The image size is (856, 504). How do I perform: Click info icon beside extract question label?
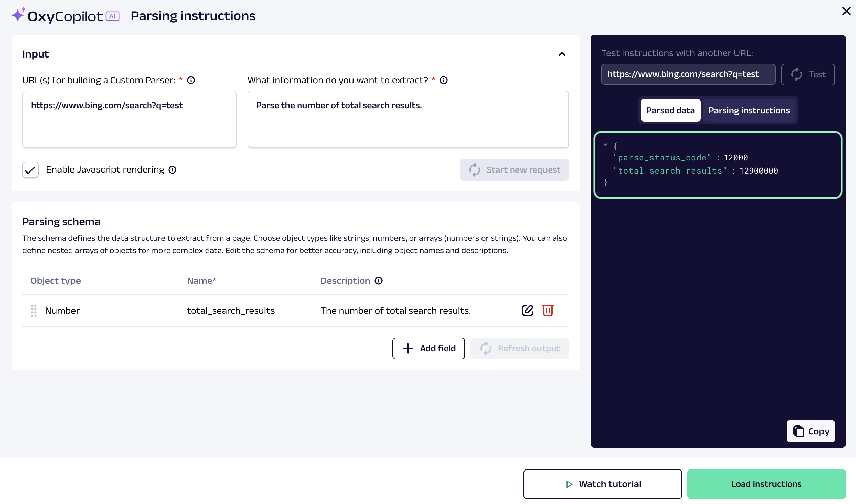coord(443,80)
